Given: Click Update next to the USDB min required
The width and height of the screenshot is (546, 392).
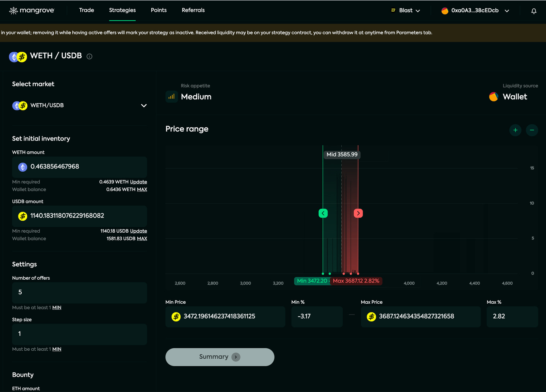Looking at the screenshot, I should pyautogui.click(x=139, y=231).
